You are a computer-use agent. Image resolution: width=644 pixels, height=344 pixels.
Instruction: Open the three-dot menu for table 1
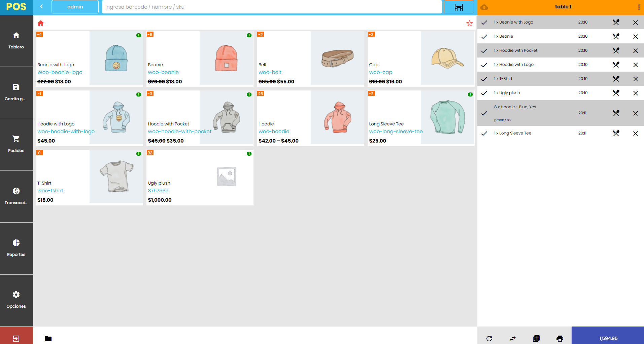(x=639, y=7)
